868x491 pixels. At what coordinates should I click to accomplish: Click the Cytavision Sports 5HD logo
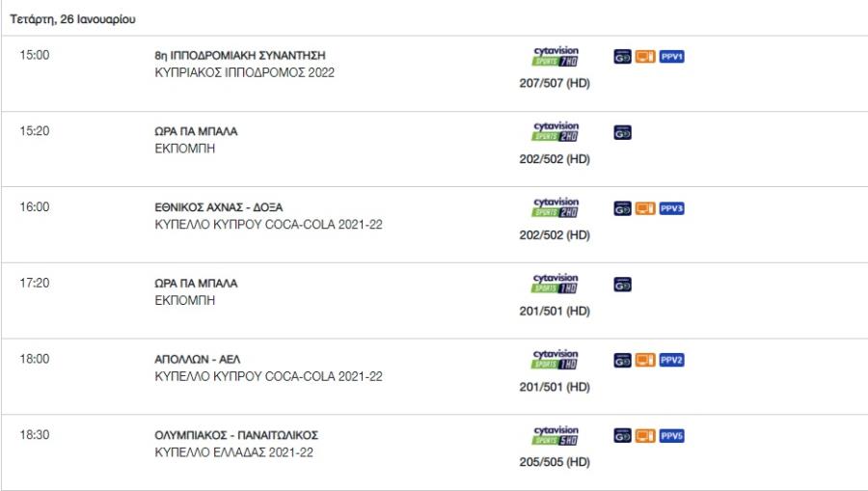coord(556,436)
